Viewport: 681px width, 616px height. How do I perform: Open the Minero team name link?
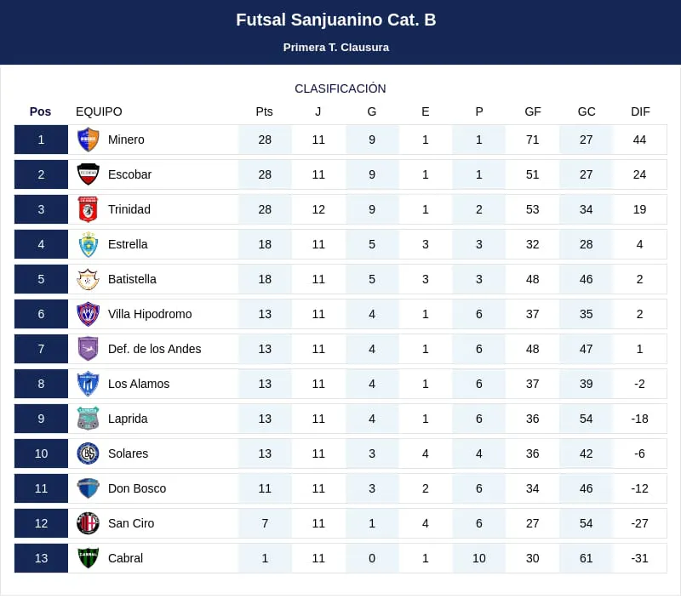click(126, 140)
